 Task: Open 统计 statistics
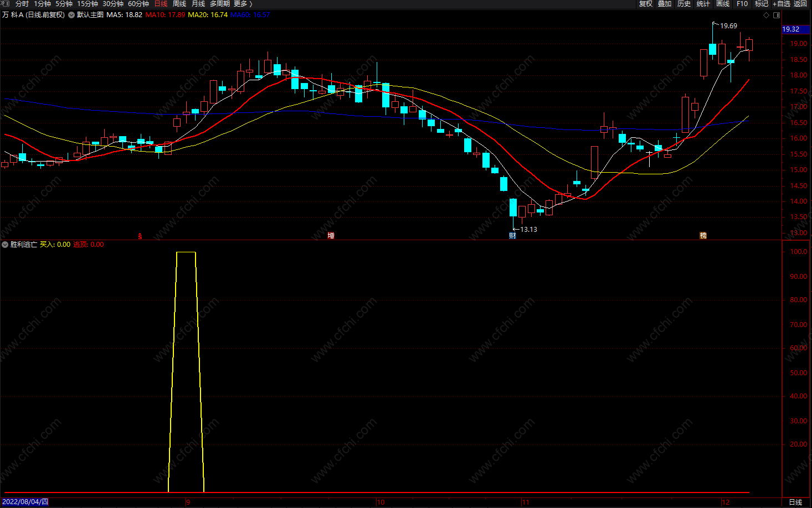(x=703, y=3)
